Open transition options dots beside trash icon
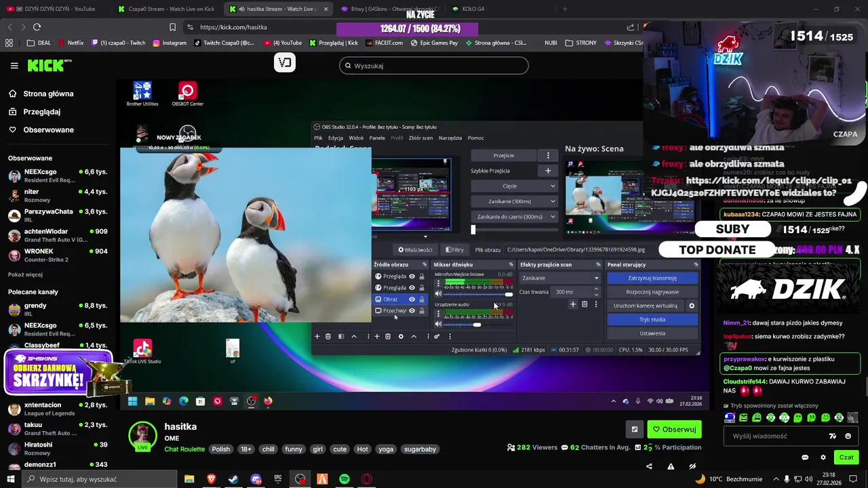 coord(596,304)
